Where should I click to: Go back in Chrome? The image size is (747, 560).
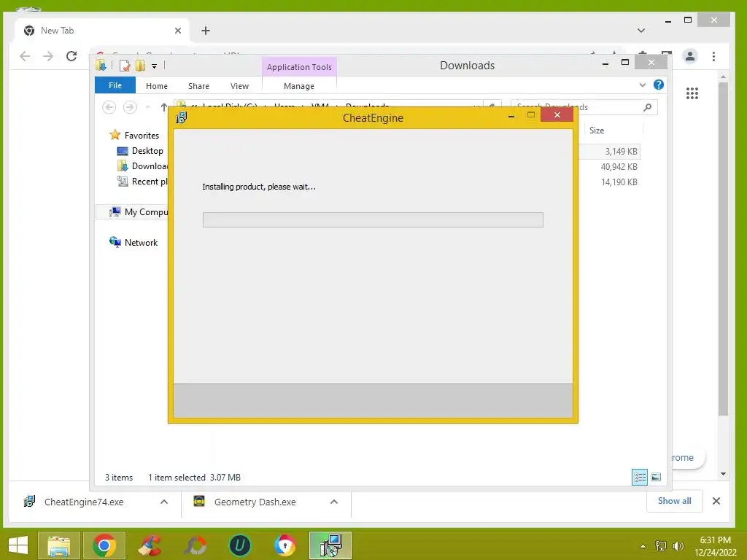[x=25, y=56]
